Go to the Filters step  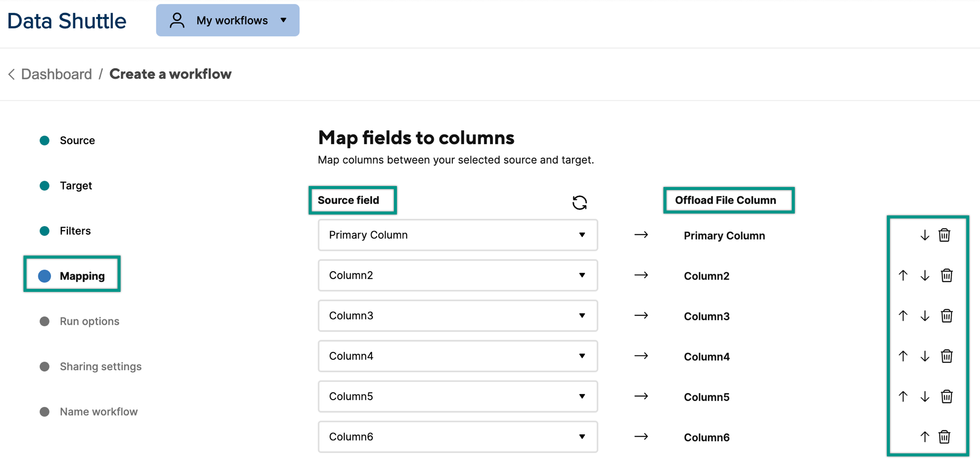click(66, 231)
